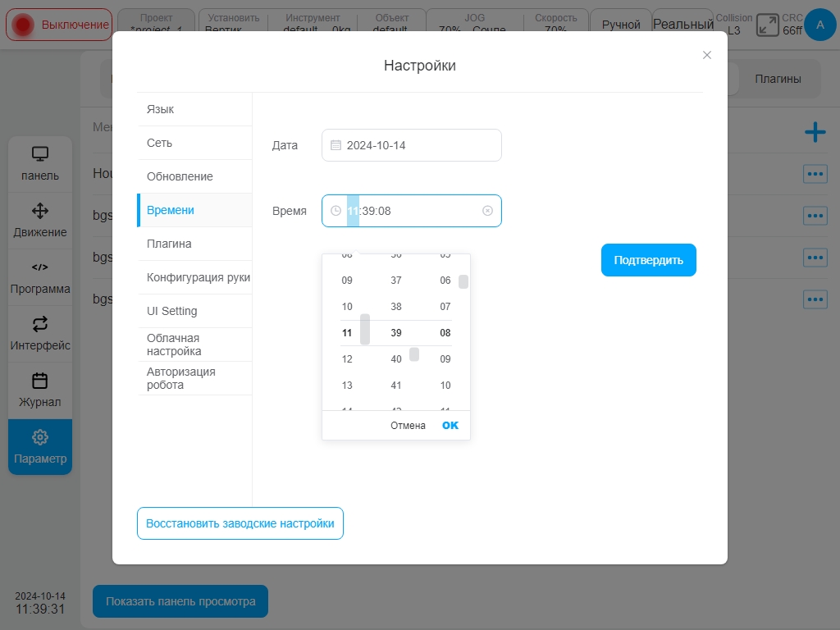Select second 06 in time picker
Screen dimensions: 840x630
[445, 281]
